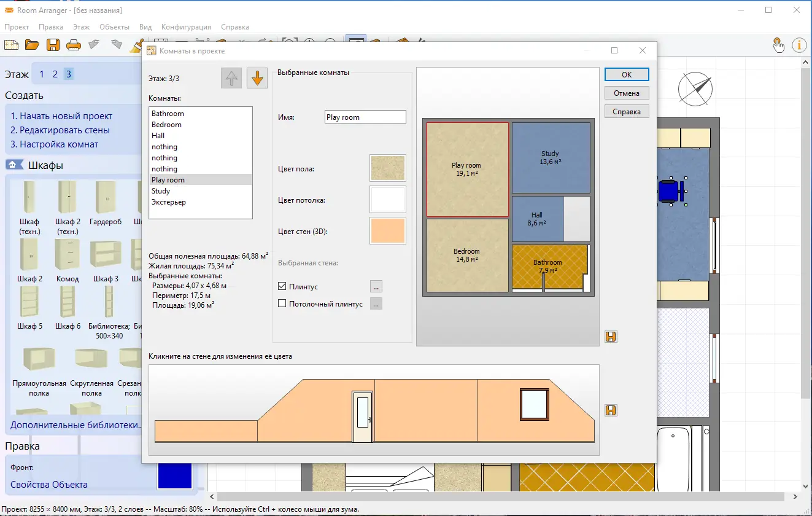Save the project with the diskette toolbar icon
This screenshot has width=812, height=516.
pos(53,44)
